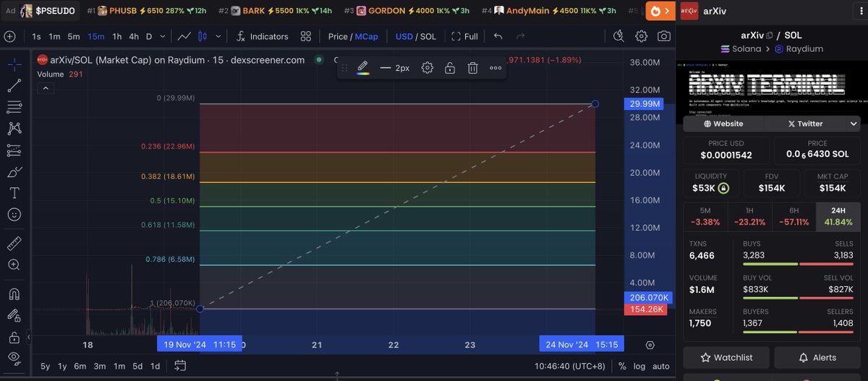Select the pattern drawing tool

(14, 129)
